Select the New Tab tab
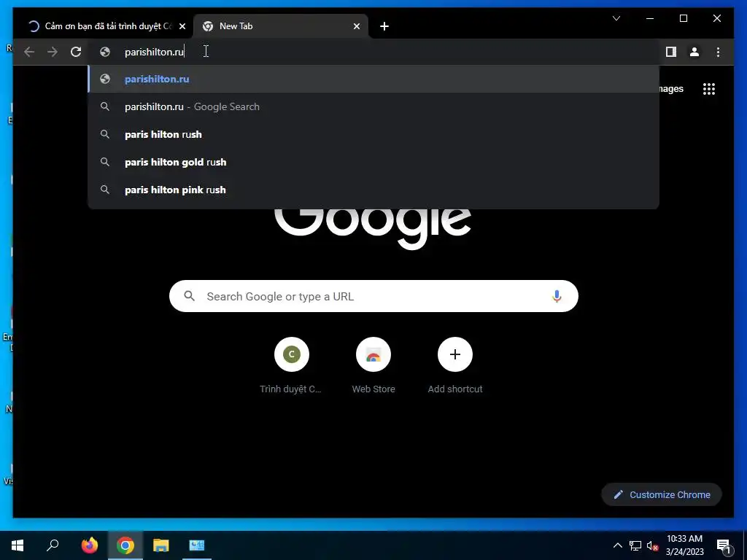Image resolution: width=747 pixels, height=560 pixels. [281, 26]
